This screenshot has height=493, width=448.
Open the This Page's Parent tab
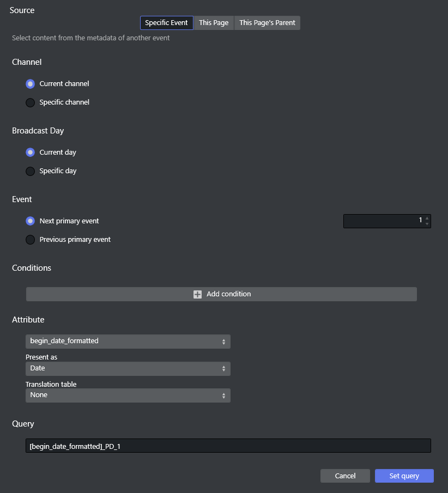pos(267,23)
